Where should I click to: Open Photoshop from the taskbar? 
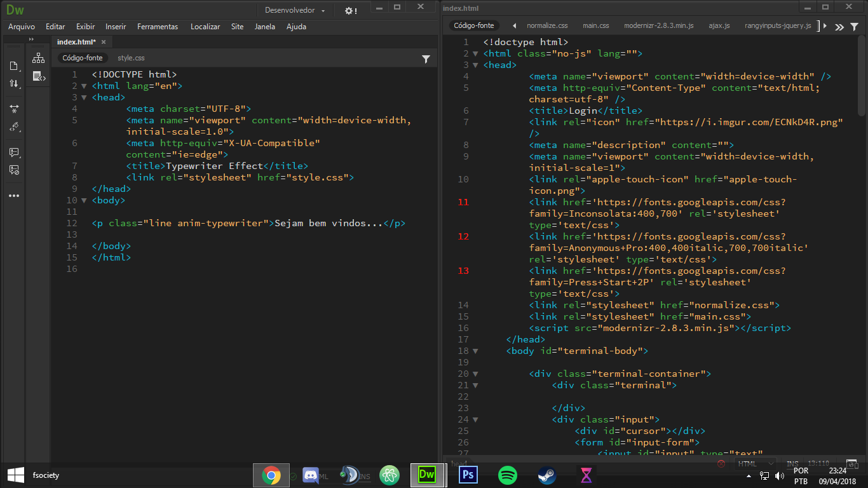[x=468, y=475]
